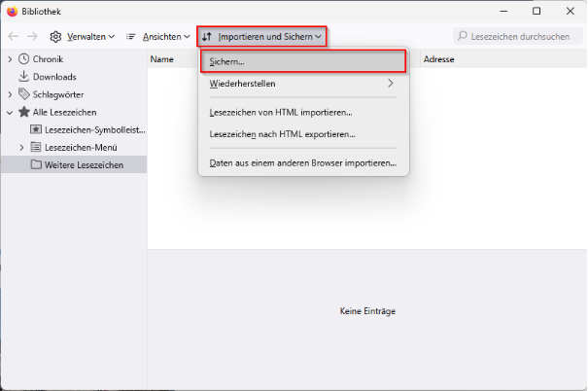
Task: Toggle the Importieren und Sichern menu
Action: coord(261,36)
